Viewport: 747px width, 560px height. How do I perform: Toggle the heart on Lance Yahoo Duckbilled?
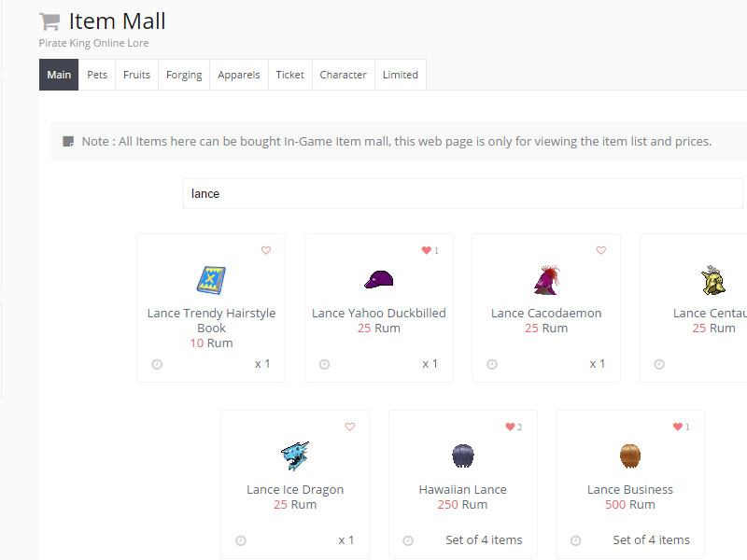tap(427, 250)
